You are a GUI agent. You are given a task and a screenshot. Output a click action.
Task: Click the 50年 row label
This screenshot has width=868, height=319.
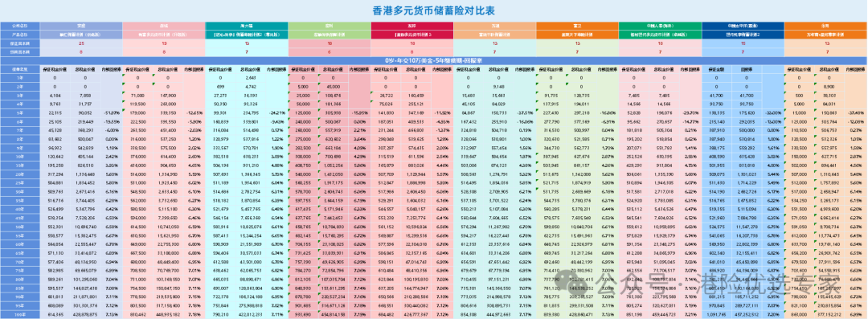(20, 227)
